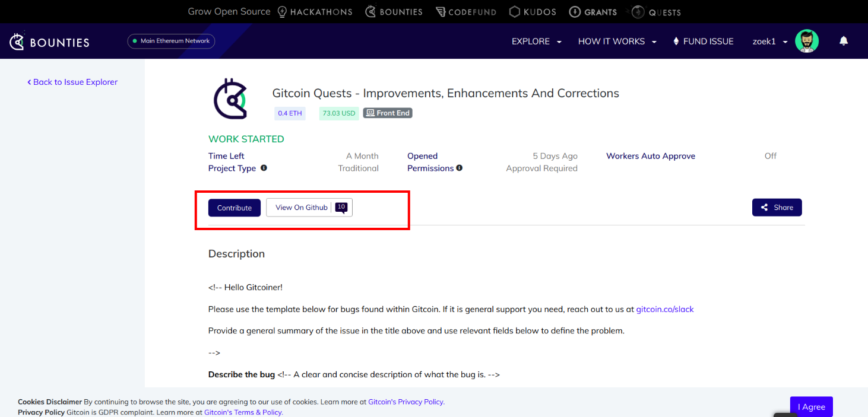Click the lightning icon on Fund Issue
The width and height of the screenshot is (868, 417).
click(x=676, y=41)
